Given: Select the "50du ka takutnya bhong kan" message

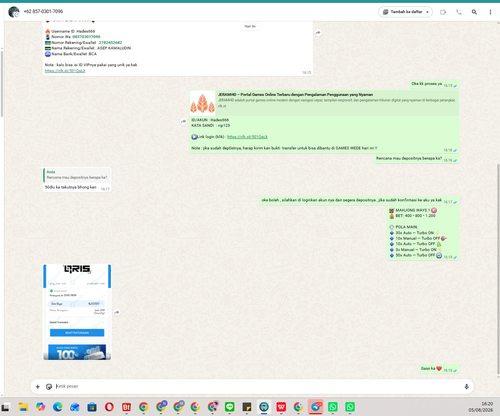Looking at the screenshot, I should [77, 179].
